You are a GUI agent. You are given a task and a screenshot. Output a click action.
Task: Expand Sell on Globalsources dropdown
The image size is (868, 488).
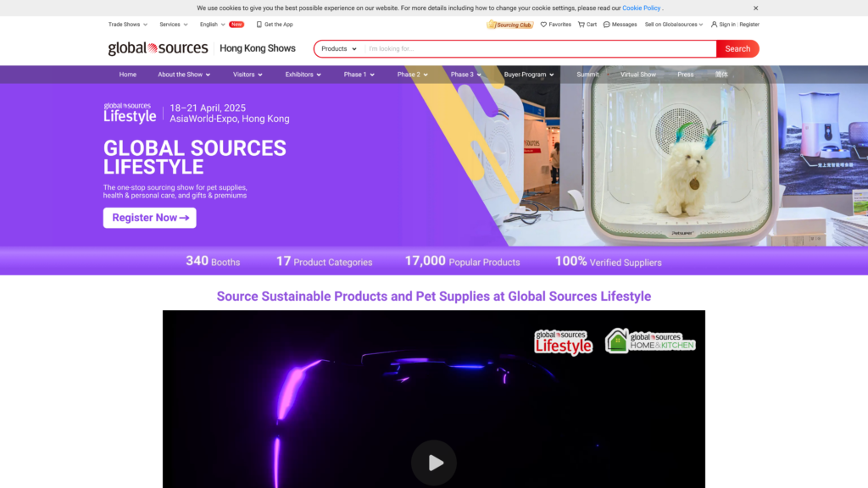click(x=674, y=25)
